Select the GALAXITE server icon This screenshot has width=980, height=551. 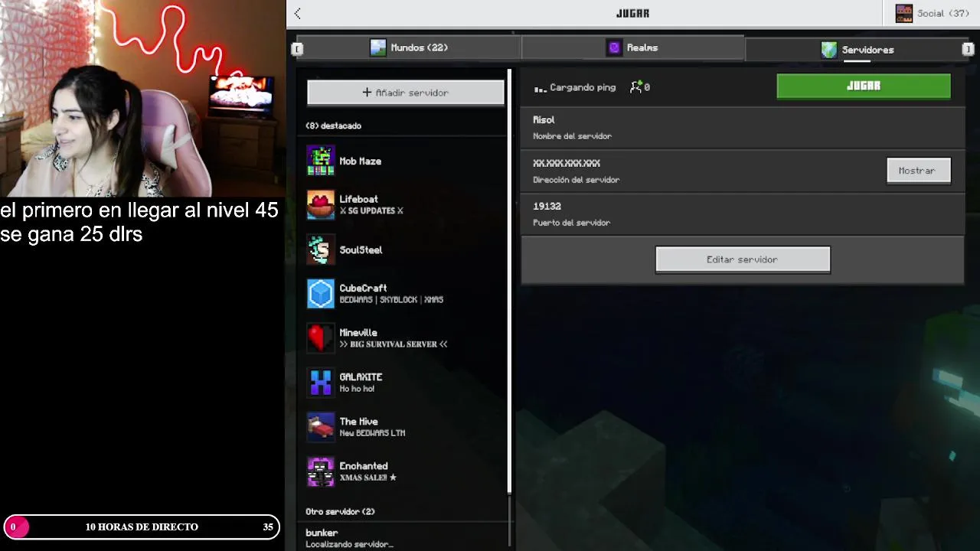click(x=321, y=383)
